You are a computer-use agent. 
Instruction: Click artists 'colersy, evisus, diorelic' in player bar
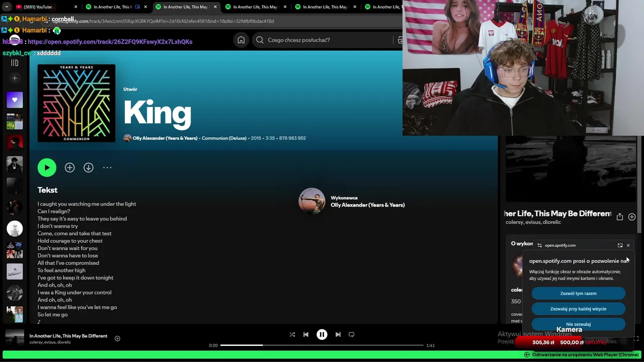50,342
